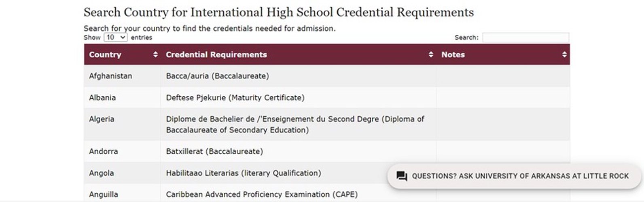The image size is (644, 202).
Task: Click the Algeria Diplome de Bachelier cell
Action: (299, 124)
